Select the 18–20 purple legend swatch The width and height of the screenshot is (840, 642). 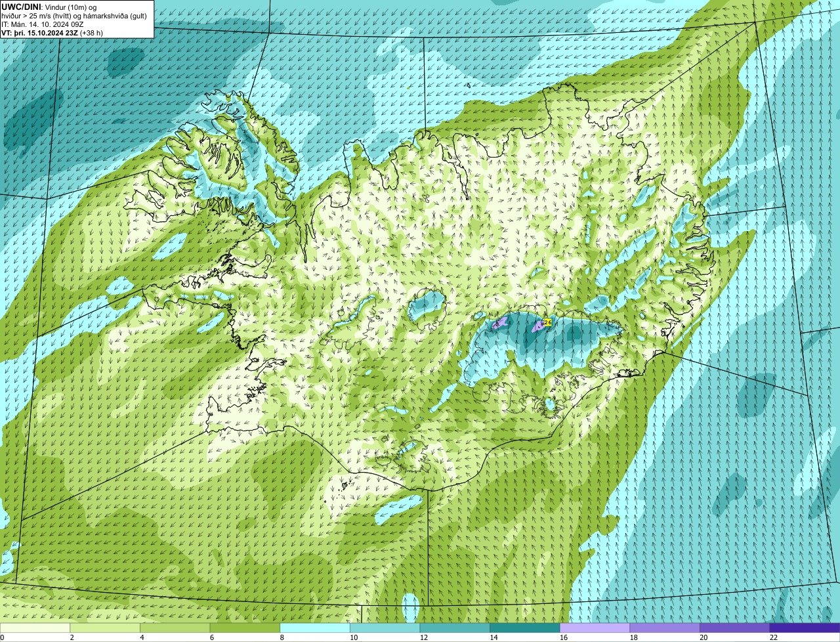click(x=665, y=628)
